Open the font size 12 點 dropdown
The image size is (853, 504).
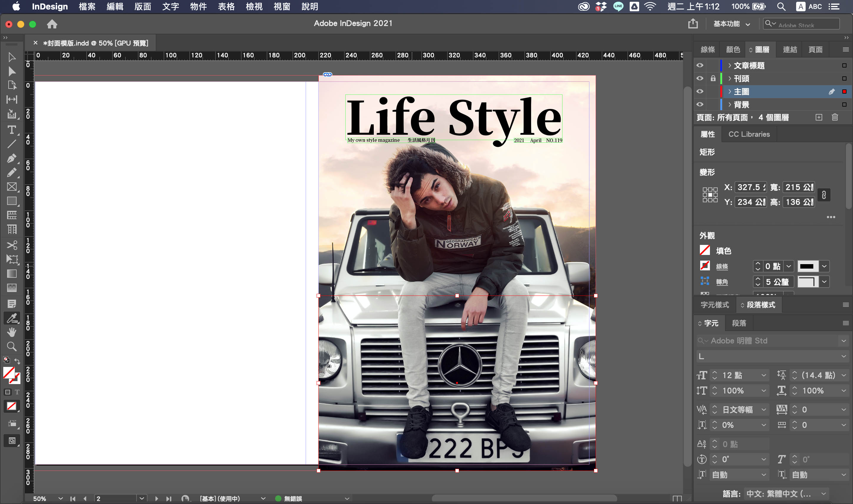[764, 375]
